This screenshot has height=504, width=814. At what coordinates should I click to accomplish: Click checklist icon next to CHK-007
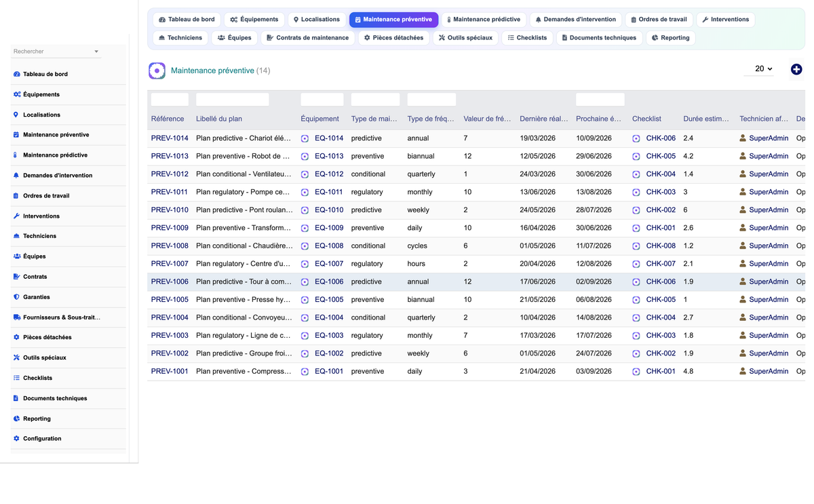tap(636, 264)
